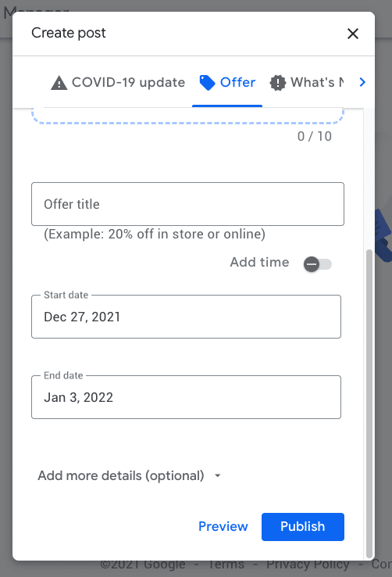Click the Privacy Policy footer link
392x577 pixels.
[308, 564]
